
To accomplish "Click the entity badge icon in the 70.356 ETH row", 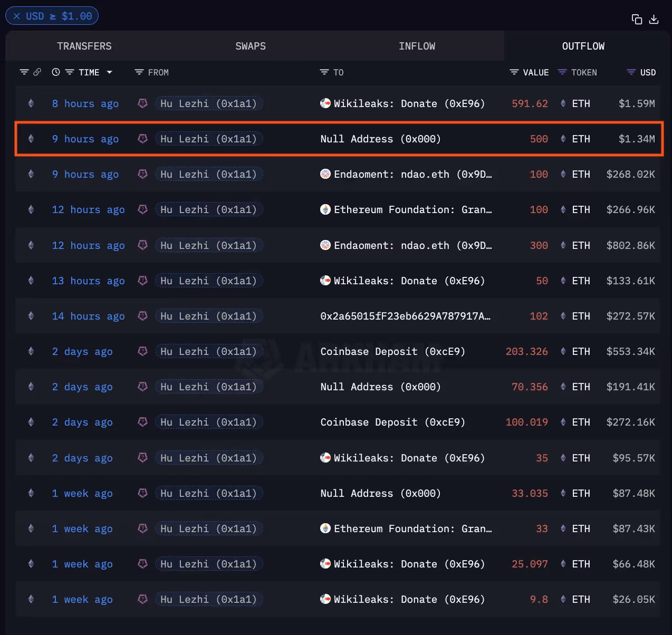I will [x=142, y=387].
